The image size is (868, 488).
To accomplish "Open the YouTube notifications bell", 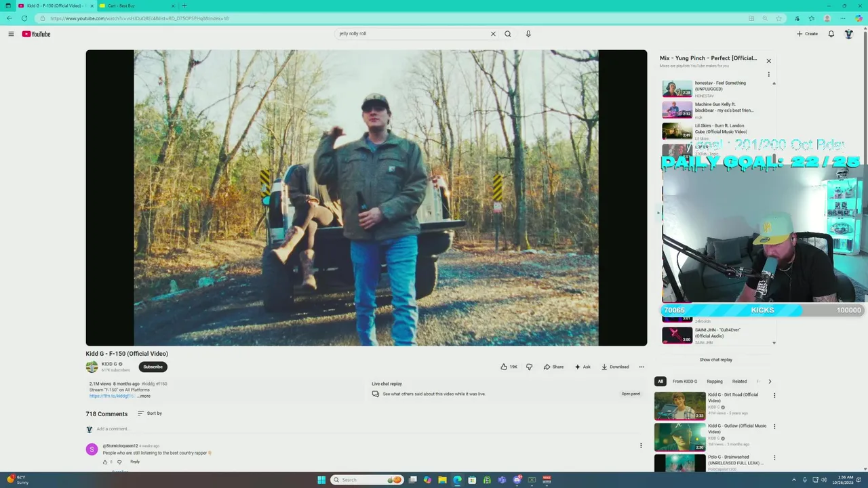I will 831,34.
